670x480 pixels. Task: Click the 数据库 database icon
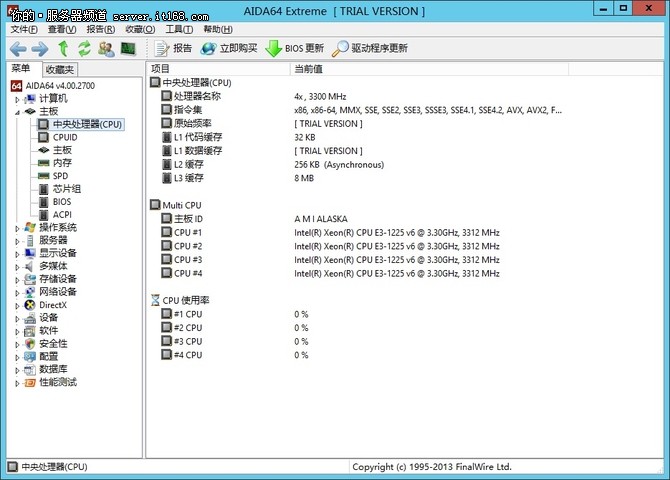coord(30,369)
